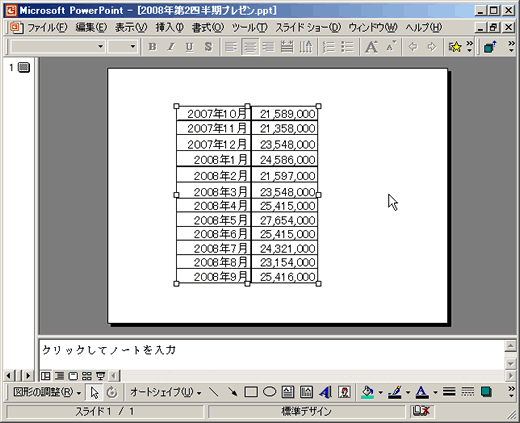Apply the line color brush

click(395, 392)
